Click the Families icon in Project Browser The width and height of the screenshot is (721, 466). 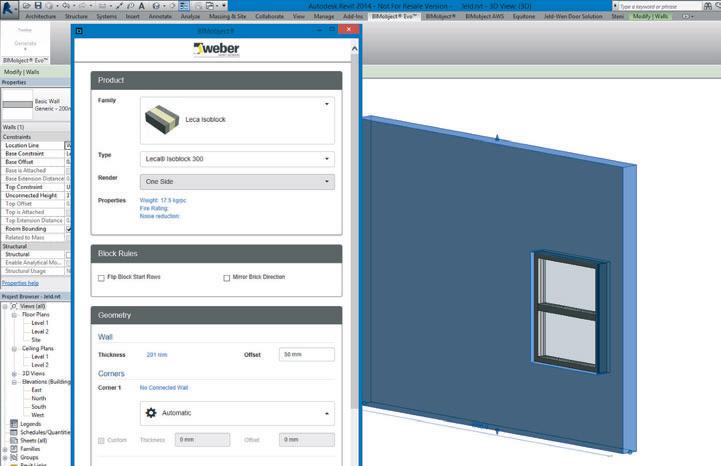point(14,449)
